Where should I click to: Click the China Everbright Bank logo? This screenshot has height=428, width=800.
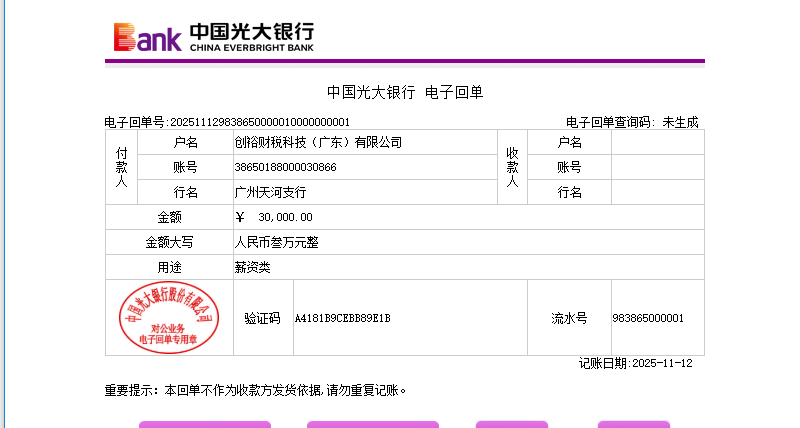point(213,37)
